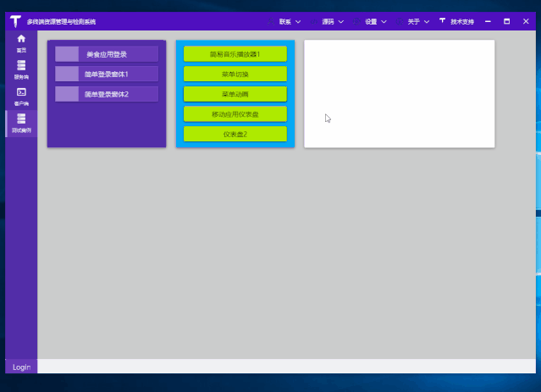Screen dimensions: 541x392
Task: Minimize the application window
Action: (x=488, y=21)
